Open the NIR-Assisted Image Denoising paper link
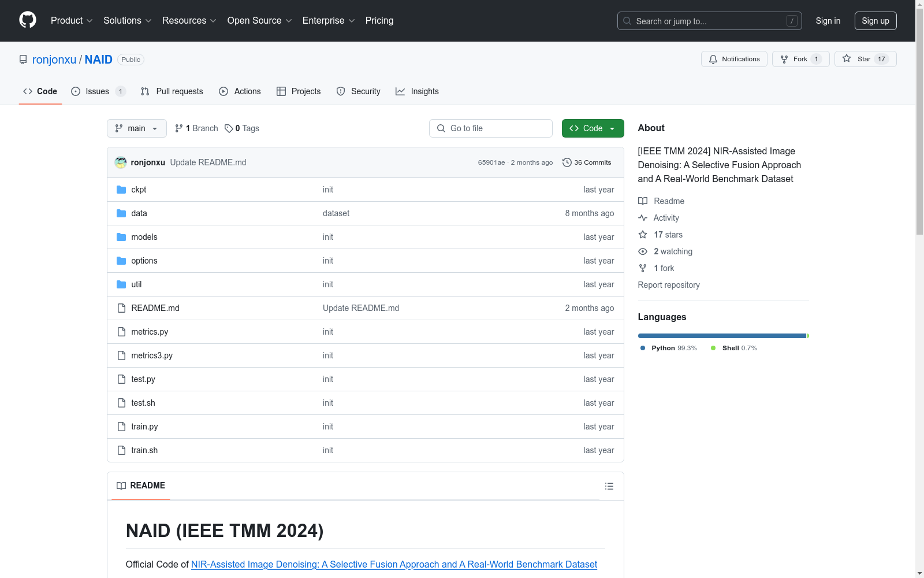 [394, 564]
